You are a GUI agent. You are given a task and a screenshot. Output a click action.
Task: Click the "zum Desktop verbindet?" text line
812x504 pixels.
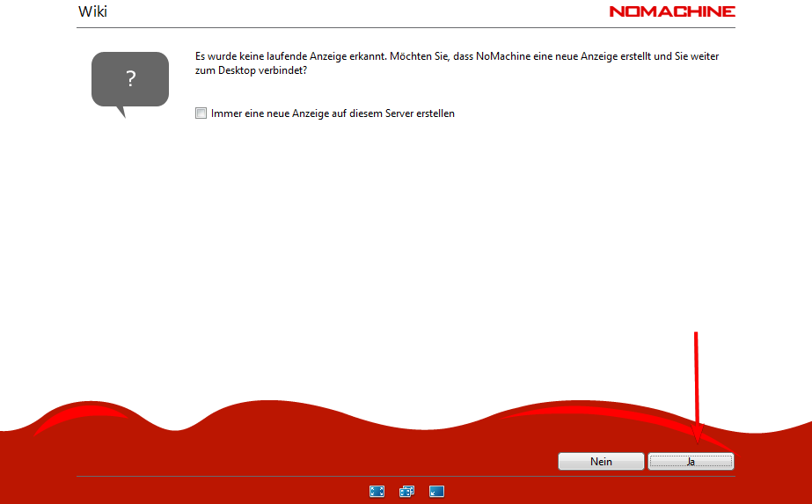[251, 70]
